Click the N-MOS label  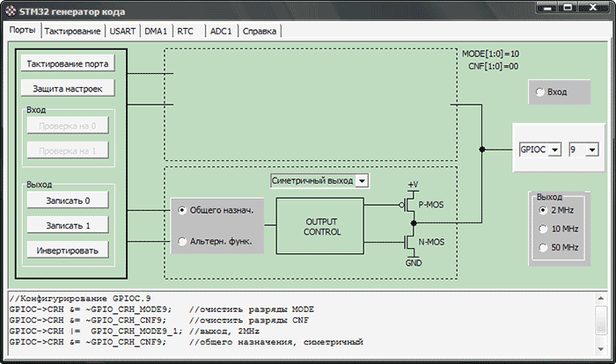coord(431,242)
